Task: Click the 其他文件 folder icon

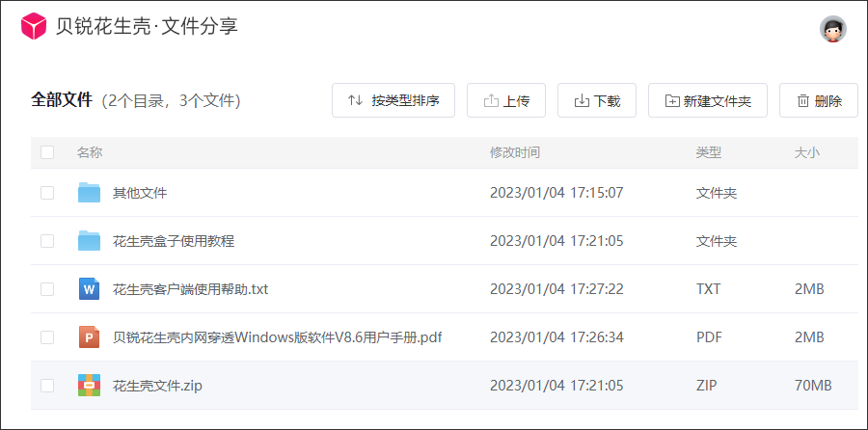Action: click(90, 193)
